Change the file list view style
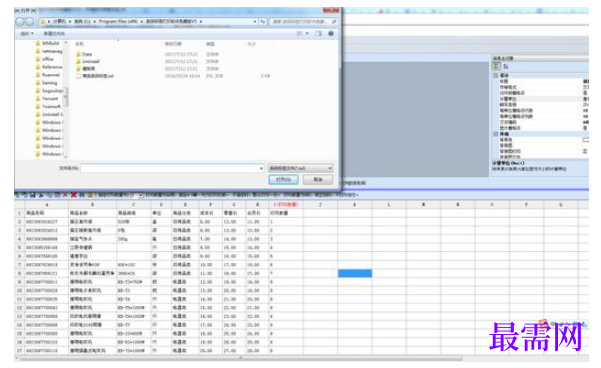This screenshot has height=368, width=601. pos(299,34)
